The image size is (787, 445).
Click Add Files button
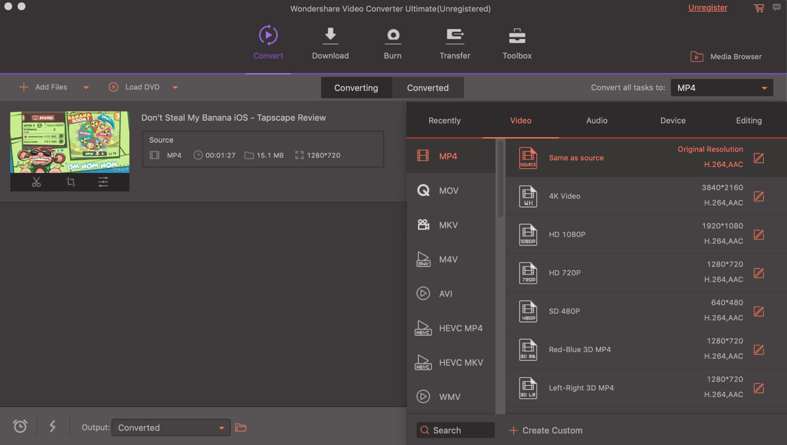pyautogui.click(x=43, y=87)
